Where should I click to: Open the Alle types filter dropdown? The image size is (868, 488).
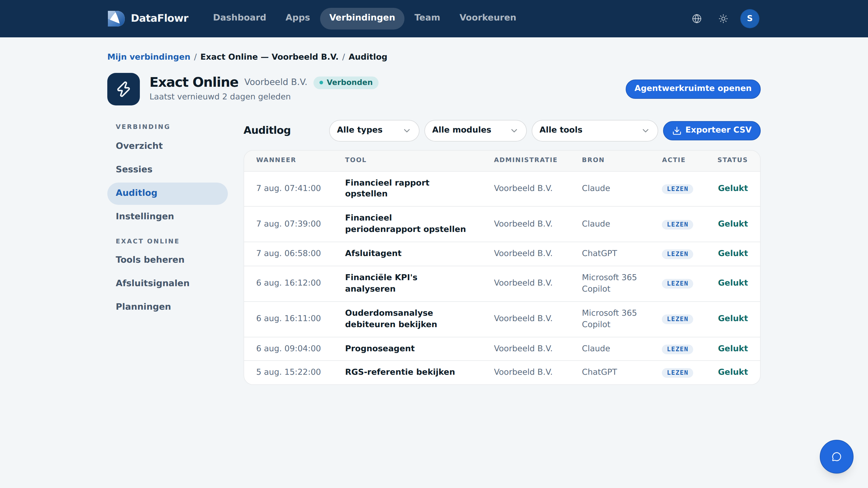tap(374, 130)
